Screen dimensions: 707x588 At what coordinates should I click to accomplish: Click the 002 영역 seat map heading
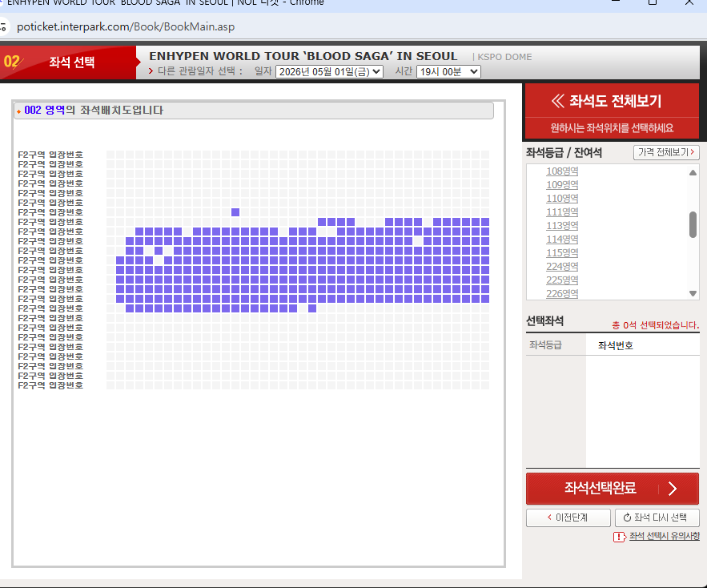point(94,110)
